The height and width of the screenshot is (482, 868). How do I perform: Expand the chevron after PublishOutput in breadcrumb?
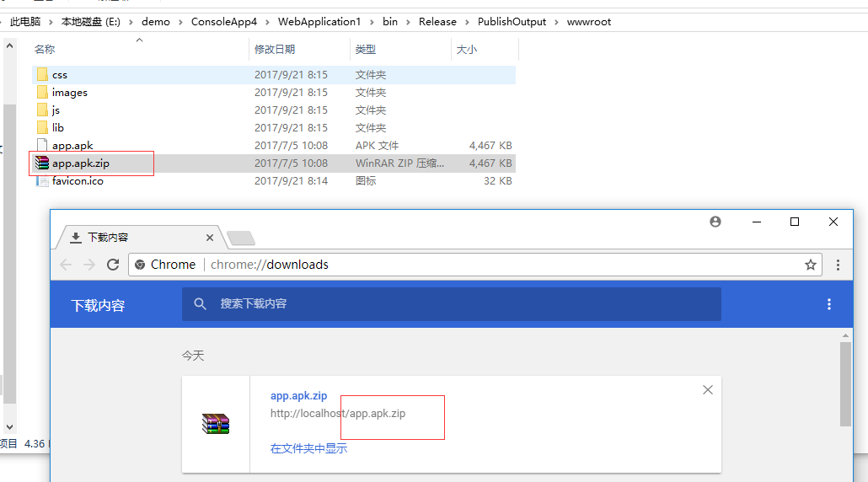[556, 22]
